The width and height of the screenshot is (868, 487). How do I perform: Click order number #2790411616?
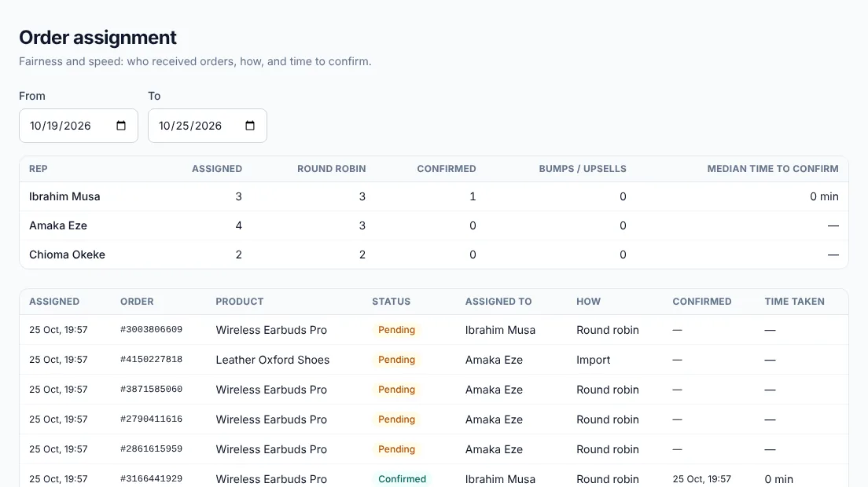pos(151,419)
